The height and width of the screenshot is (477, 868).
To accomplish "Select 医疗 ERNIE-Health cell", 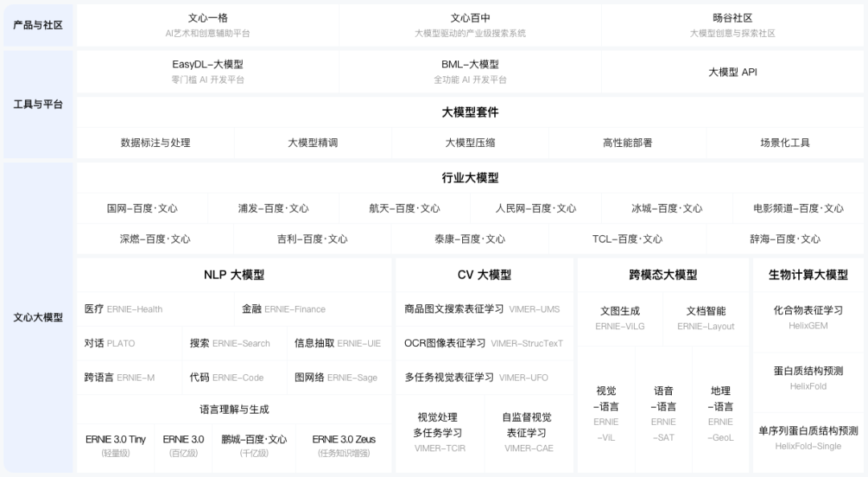I will coord(156,309).
